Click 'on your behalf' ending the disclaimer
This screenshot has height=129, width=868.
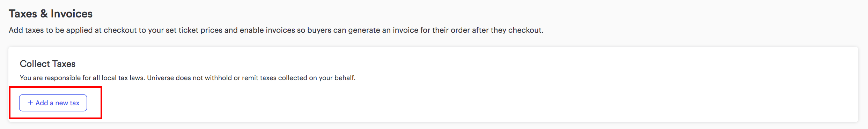point(332,78)
